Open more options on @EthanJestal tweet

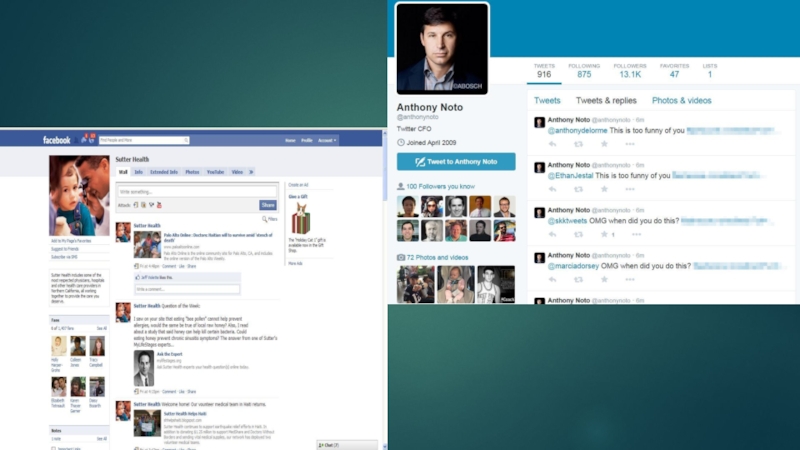[x=630, y=189]
